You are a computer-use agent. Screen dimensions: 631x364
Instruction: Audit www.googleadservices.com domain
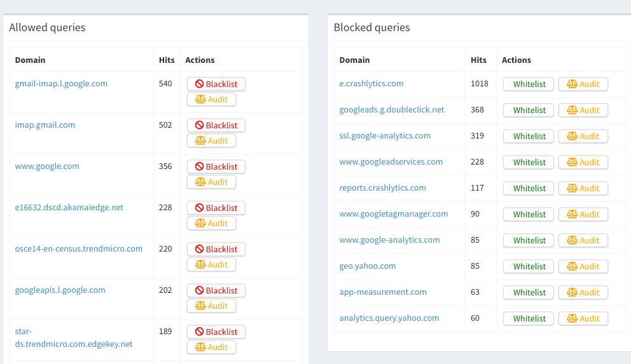pos(583,163)
